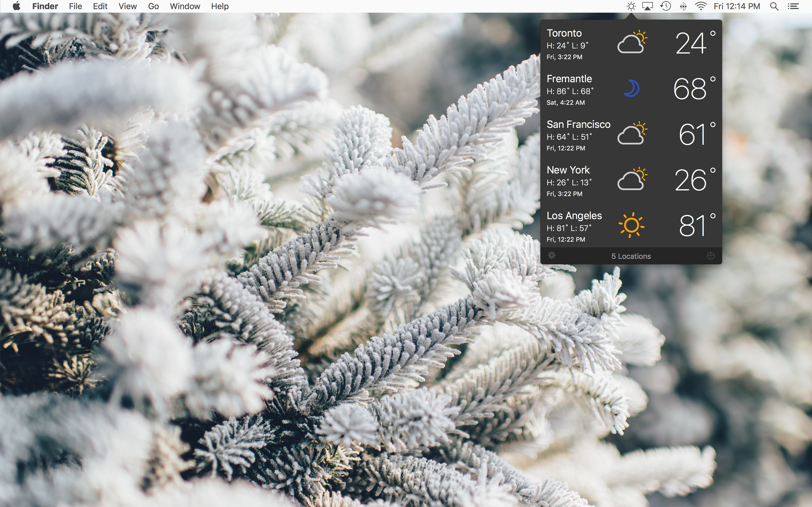
Task: Click the clock showing Fri 12:14 PM
Action: [x=737, y=6]
